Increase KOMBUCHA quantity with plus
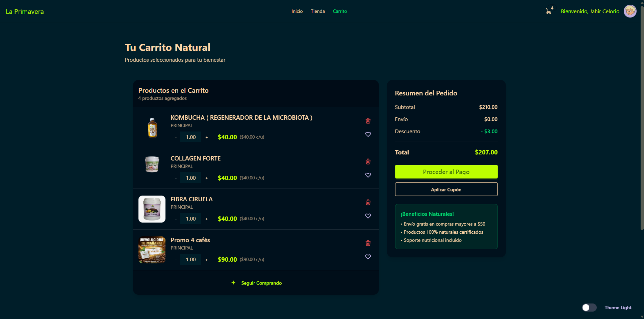 [207, 137]
